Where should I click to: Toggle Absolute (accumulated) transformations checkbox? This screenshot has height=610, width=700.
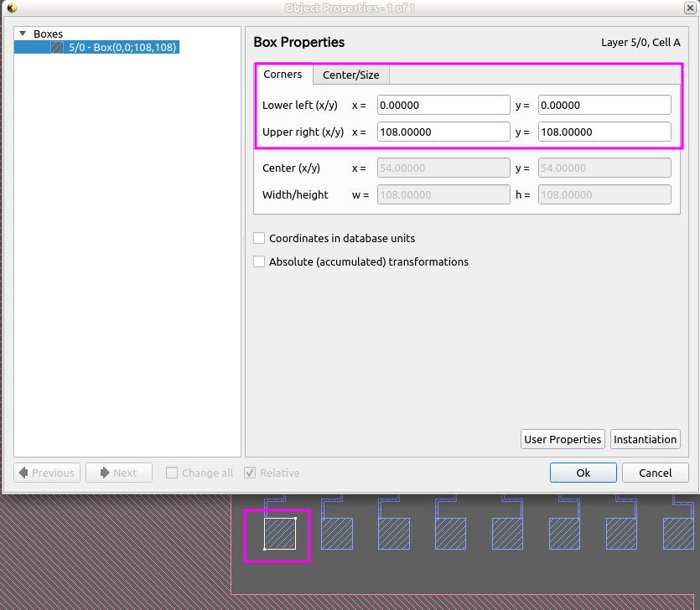tap(260, 261)
